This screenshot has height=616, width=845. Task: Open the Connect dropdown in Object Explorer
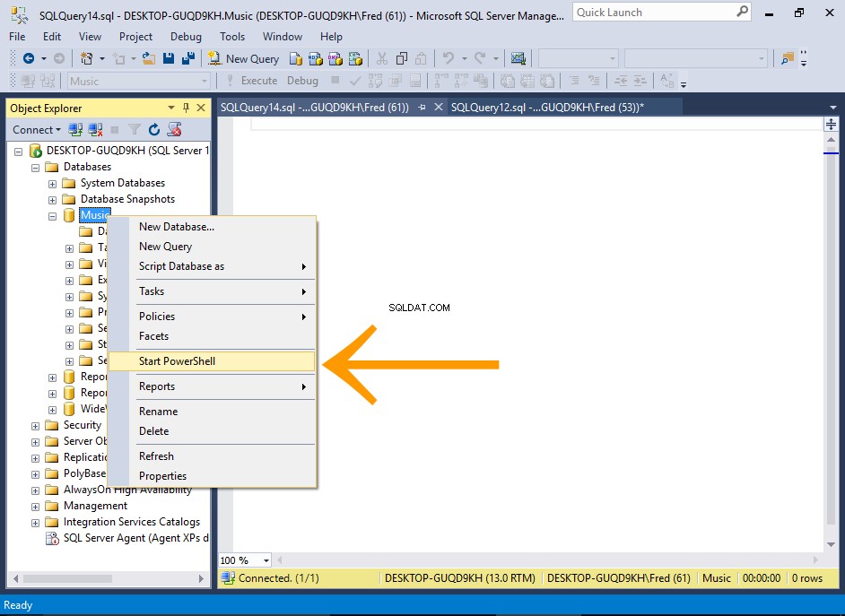pyautogui.click(x=37, y=130)
